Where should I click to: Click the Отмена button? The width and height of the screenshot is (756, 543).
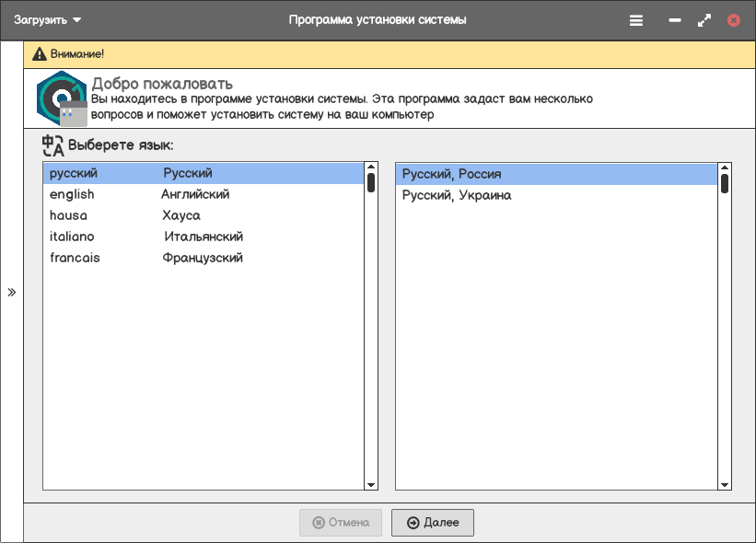[341, 523]
